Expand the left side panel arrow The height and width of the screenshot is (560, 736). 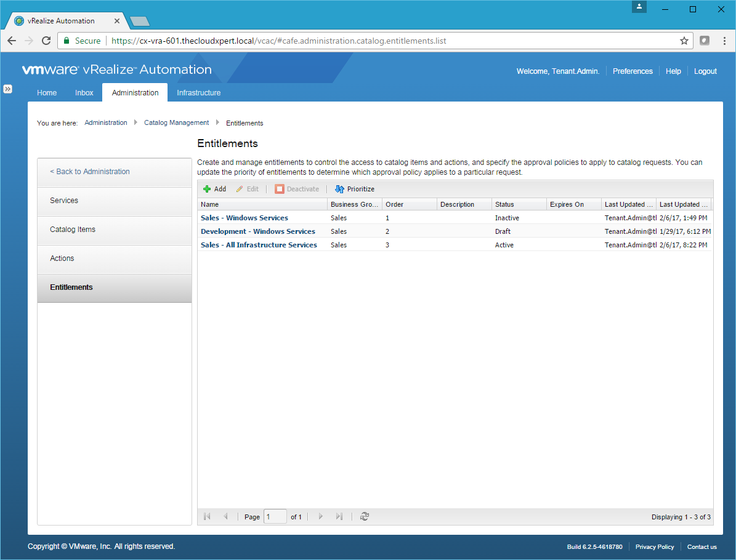point(7,89)
